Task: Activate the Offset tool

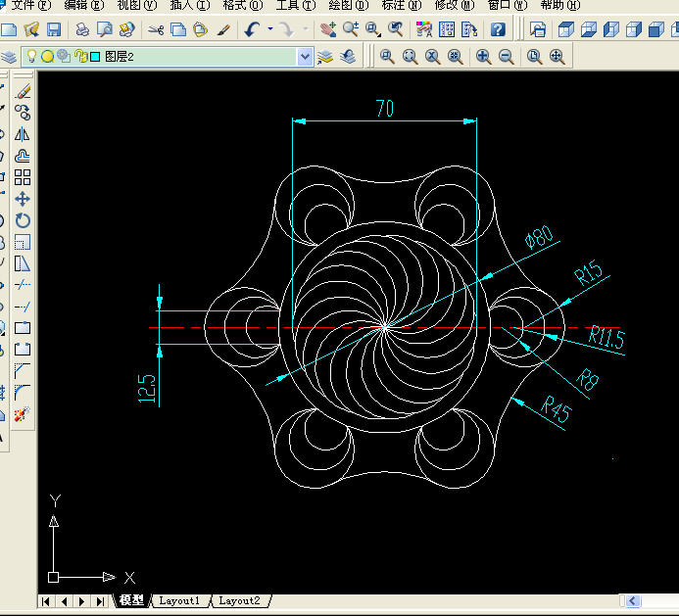Action: point(23,156)
